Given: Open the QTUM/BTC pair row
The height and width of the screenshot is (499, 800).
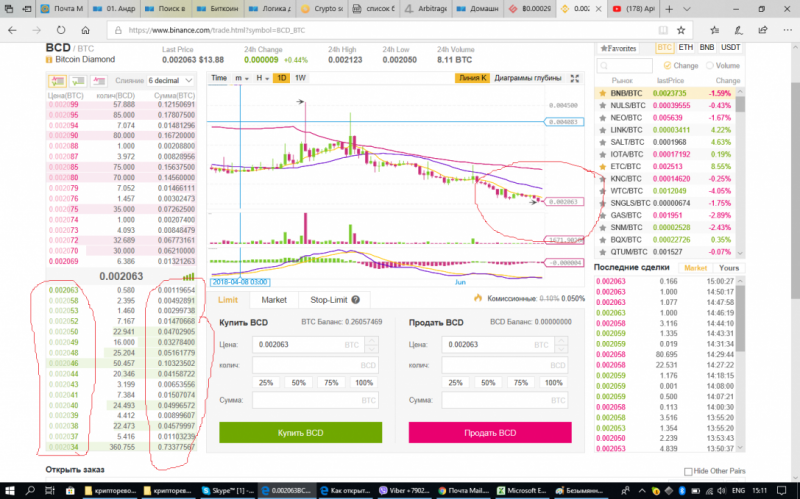Looking at the screenshot, I should point(665,252).
